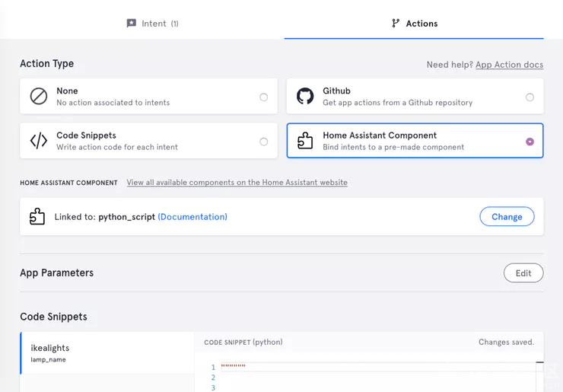
Task: Click the 'Changes saved.' status text
Action: (x=506, y=342)
